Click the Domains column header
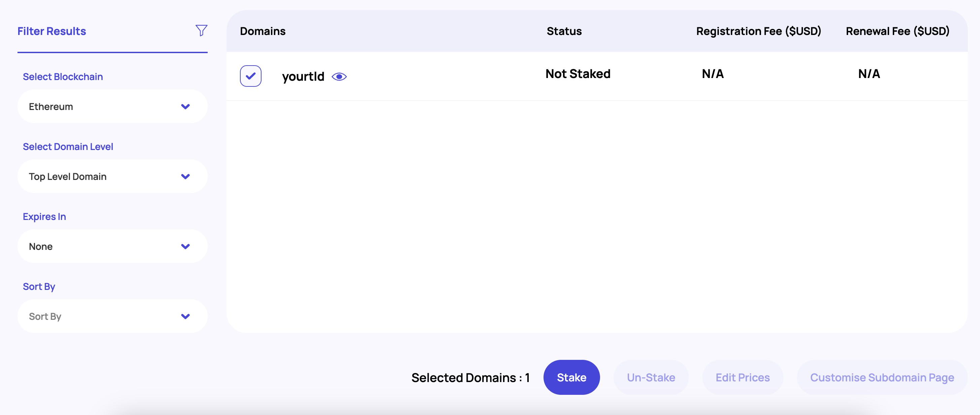This screenshot has width=980, height=415. pyautogui.click(x=262, y=31)
